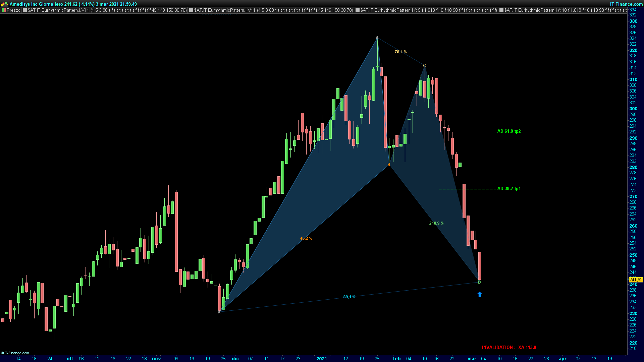Click the 2021 label on time axis
This screenshot has height=362, width=644.
pos(321,359)
